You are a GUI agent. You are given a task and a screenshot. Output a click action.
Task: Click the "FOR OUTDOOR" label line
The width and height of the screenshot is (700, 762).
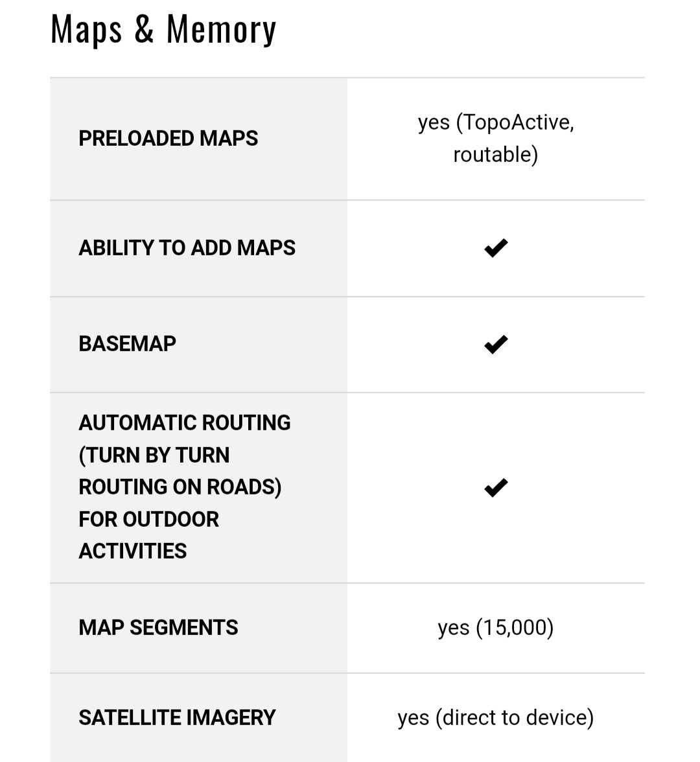149,520
